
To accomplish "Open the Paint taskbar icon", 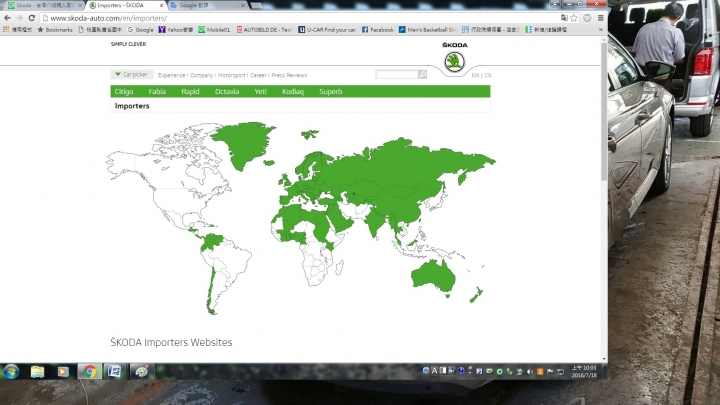I will [141, 371].
